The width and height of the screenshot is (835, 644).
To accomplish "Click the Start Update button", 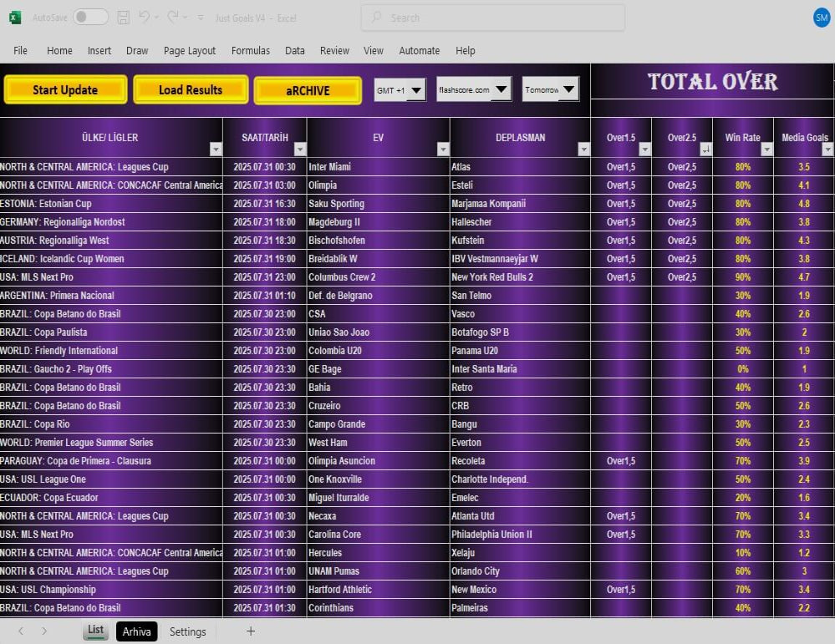I will 65,89.
